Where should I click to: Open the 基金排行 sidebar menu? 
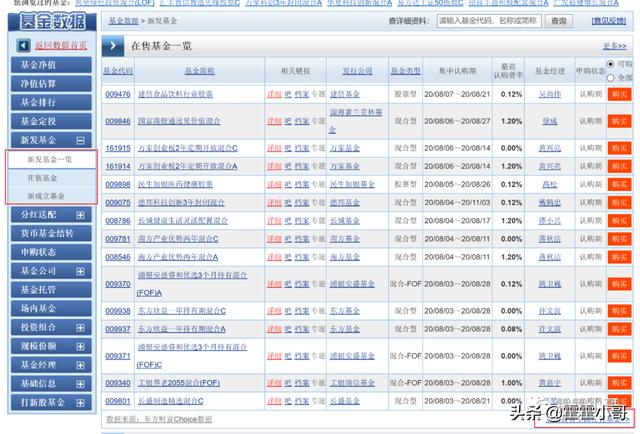tap(51, 102)
